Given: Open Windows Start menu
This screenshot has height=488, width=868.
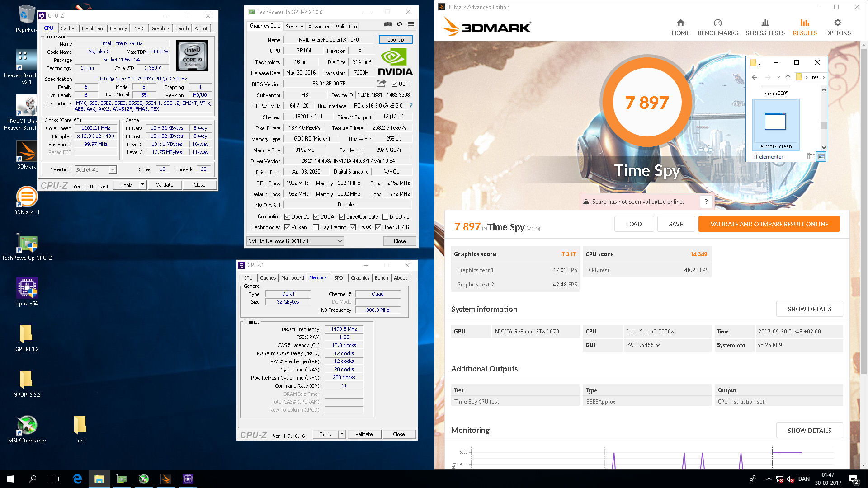Looking at the screenshot, I should pos(11,479).
